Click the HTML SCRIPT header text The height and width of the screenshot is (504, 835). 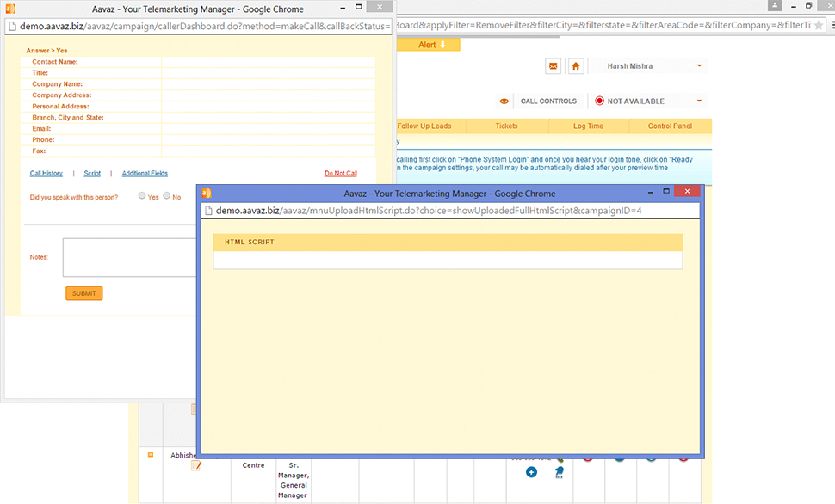coord(250,243)
